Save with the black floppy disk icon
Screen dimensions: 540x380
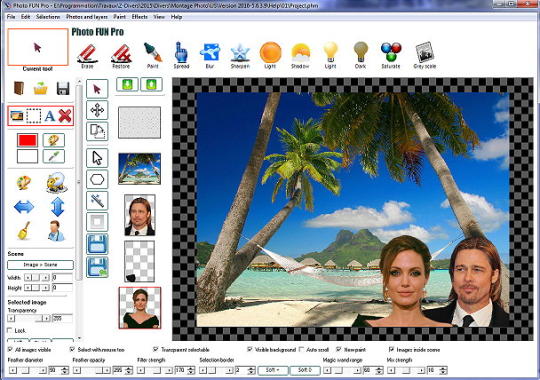pyautogui.click(x=63, y=88)
